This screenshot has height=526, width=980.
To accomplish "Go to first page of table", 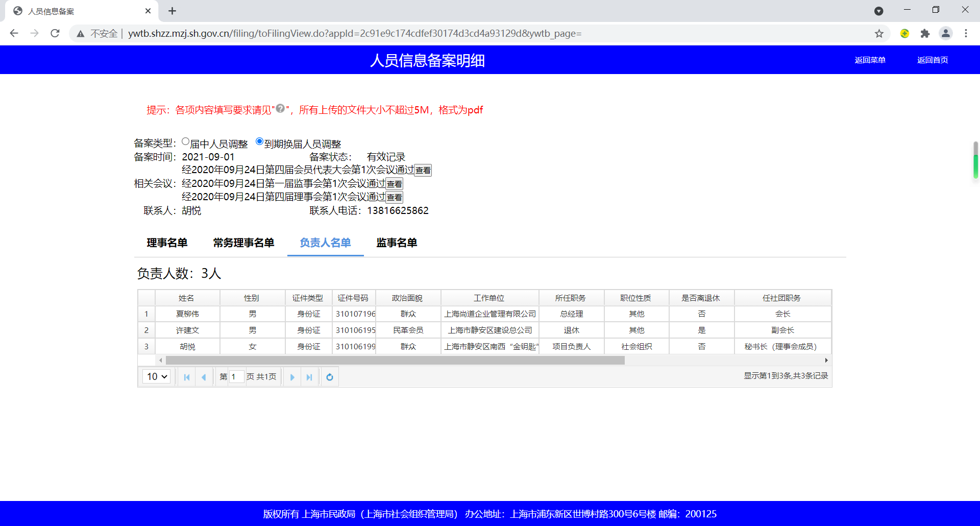I will click(187, 377).
